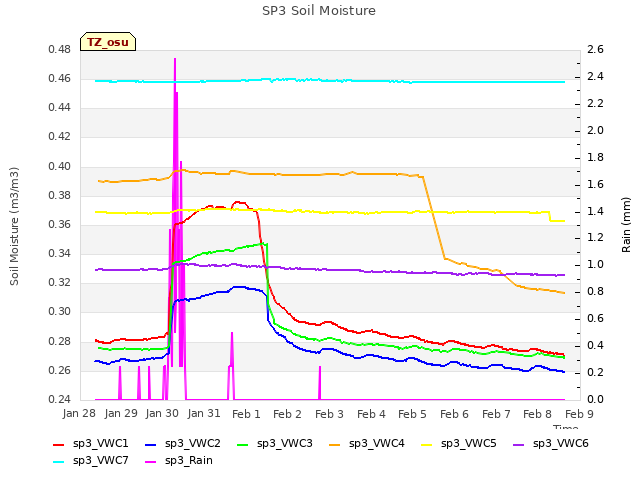Click the Soil Moisture (m3/m3) axis title
Screen dimensions: 640x480
coord(14,226)
